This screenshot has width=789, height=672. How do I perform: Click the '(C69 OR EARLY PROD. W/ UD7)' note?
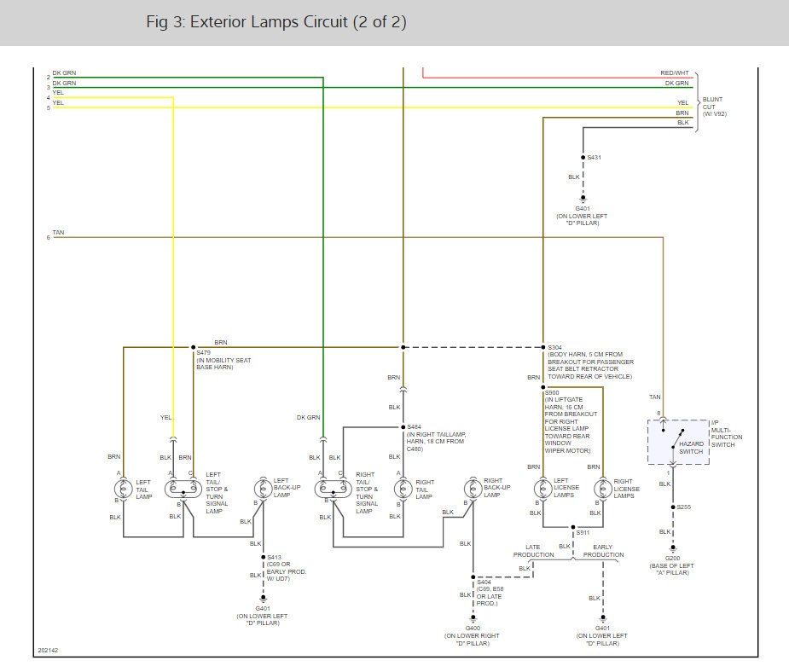click(287, 571)
